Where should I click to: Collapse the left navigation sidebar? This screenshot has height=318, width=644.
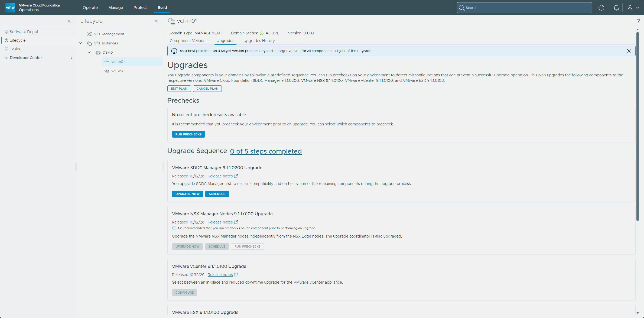(69, 21)
